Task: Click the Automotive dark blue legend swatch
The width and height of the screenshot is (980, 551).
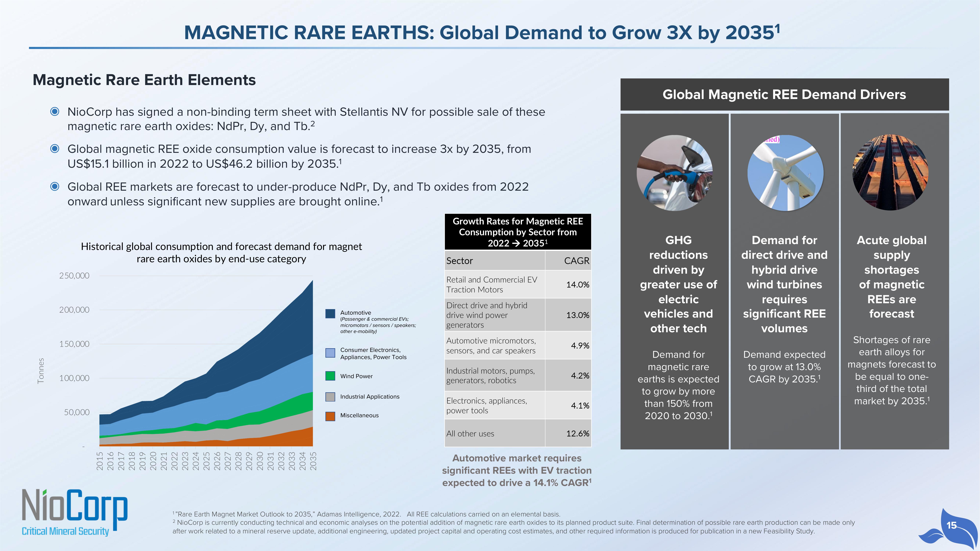Action: click(330, 314)
